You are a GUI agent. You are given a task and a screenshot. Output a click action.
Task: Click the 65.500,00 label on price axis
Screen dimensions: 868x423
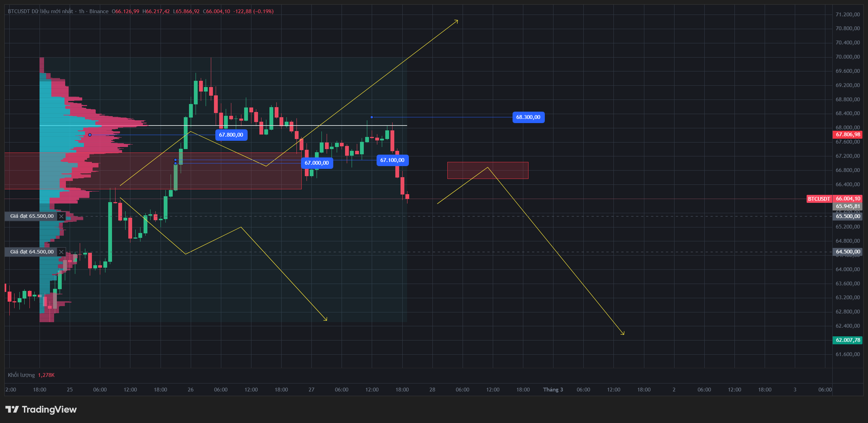pos(848,216)
